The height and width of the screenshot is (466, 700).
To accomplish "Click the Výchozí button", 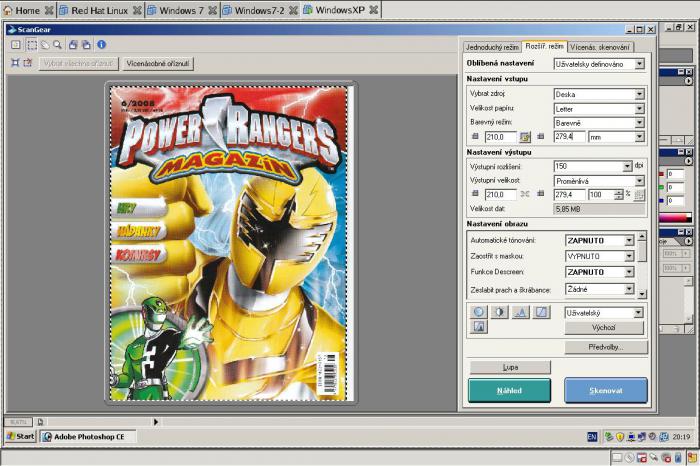I will (604, 327).
